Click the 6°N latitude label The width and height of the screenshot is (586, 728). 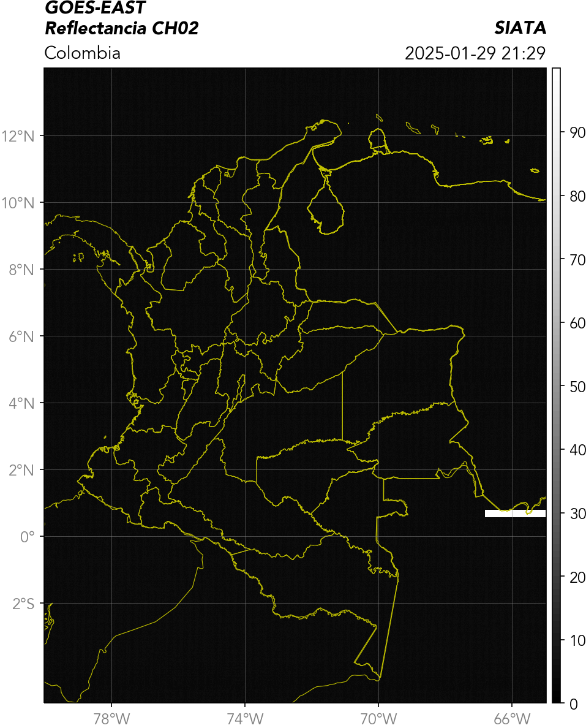[21, 336]
